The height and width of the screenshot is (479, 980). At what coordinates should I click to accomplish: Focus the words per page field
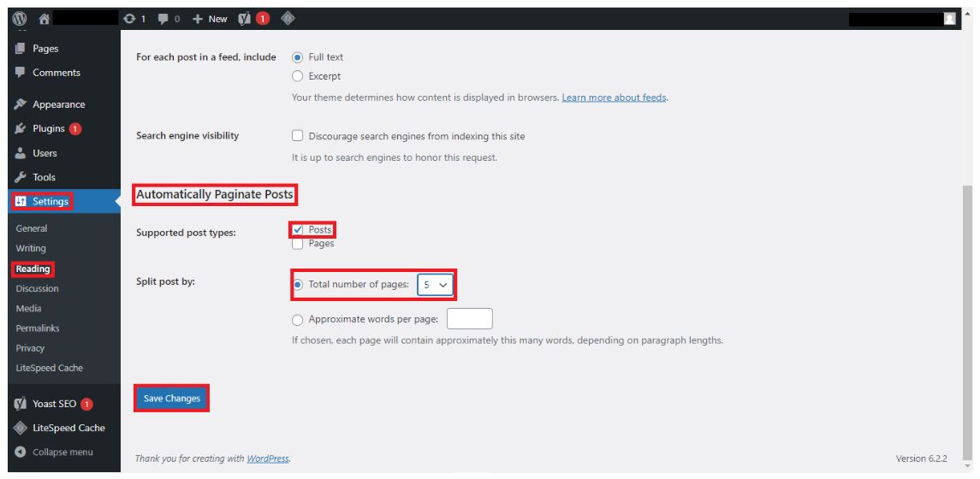coord(470,318)
